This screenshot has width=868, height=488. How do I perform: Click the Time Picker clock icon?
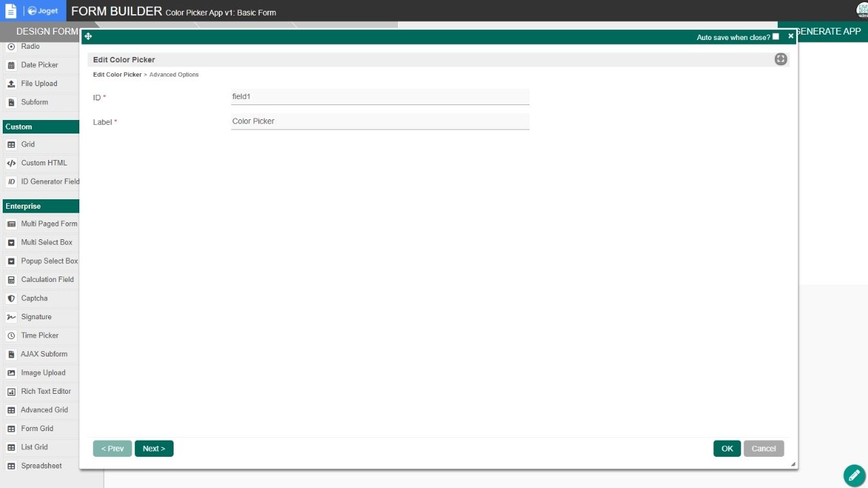click(x=11, y=335)
